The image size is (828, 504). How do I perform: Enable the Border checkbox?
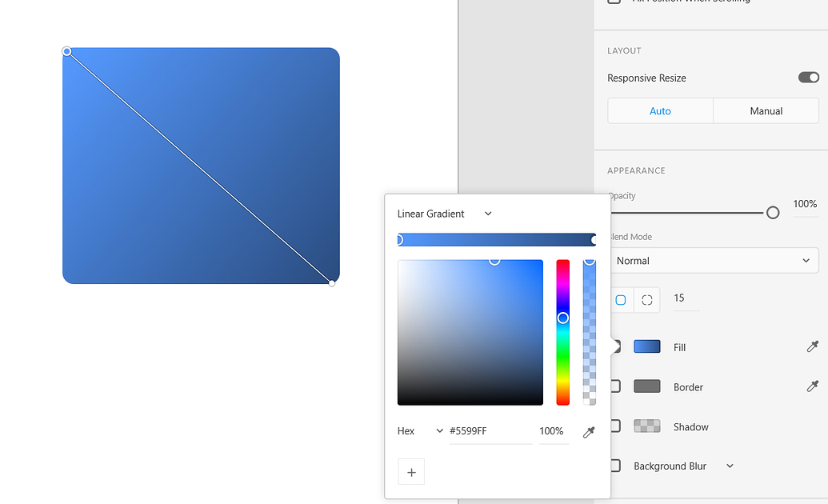pyautogui.click(x=614, y=386)
